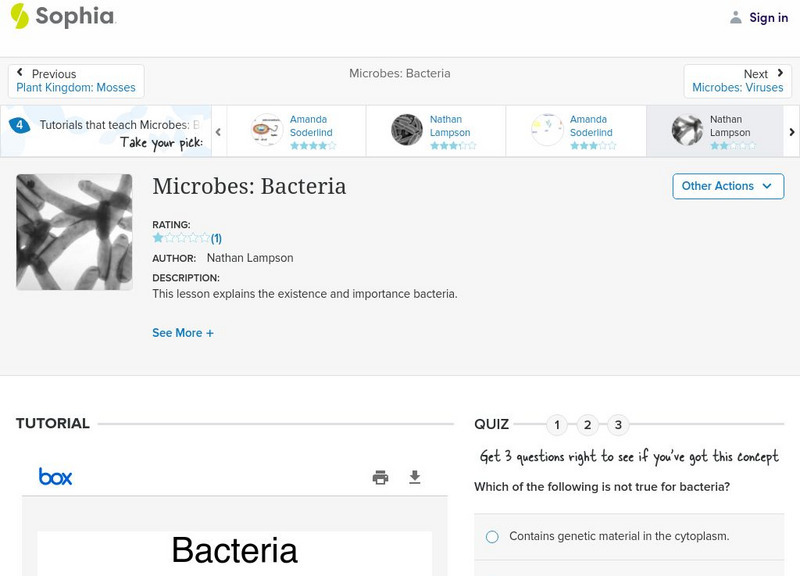Click the bacteria microscope thumbnail image
This screenshot has width=800, height=576.
point(74,232)
